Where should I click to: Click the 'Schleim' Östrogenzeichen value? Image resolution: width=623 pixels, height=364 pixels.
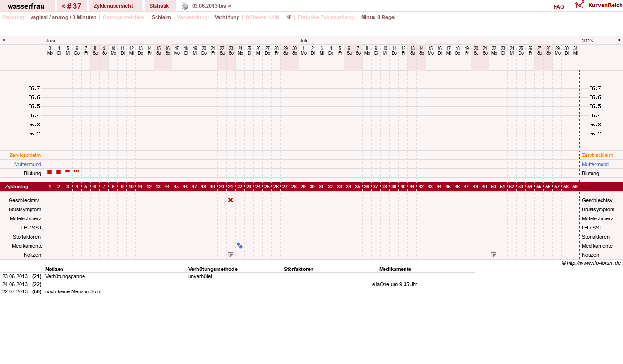click(x=161, y=17)
